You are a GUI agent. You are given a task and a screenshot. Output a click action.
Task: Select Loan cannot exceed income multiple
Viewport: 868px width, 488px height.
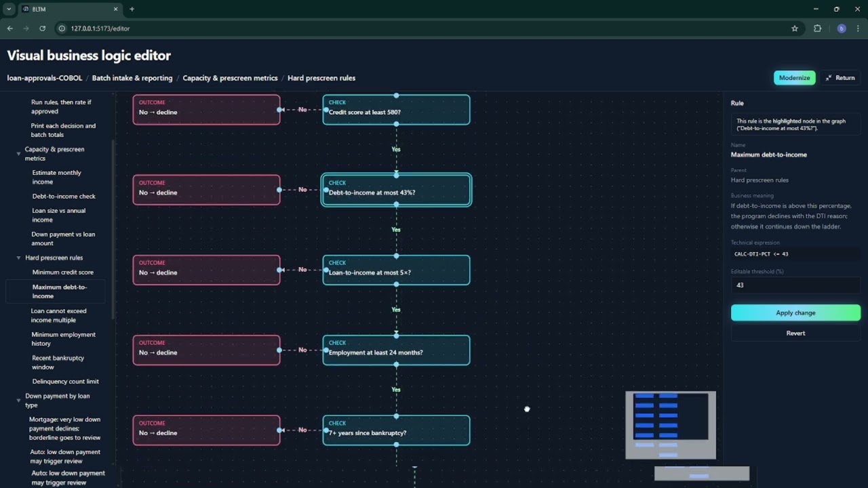coord(58,315)
